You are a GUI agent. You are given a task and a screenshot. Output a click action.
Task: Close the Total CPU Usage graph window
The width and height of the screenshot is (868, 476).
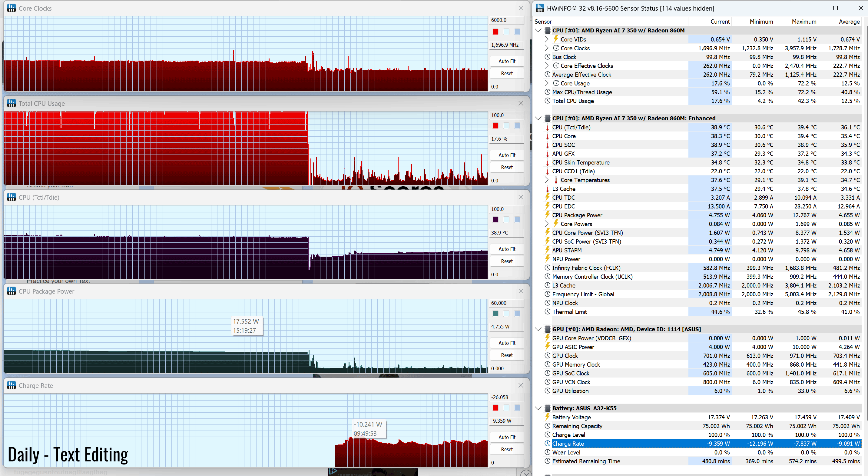pyautogui.click(x=521, y=103)
